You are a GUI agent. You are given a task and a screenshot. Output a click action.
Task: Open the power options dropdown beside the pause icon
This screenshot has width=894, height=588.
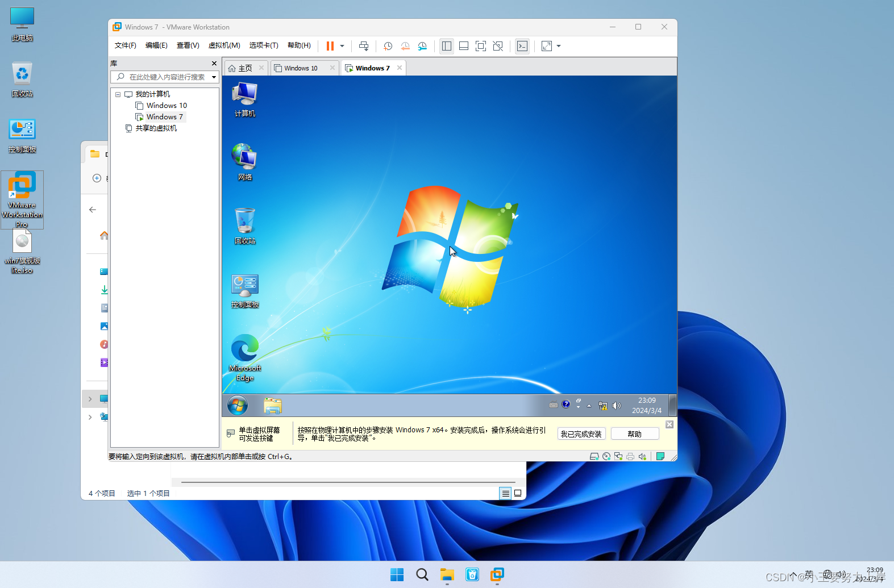pos(342,46)
